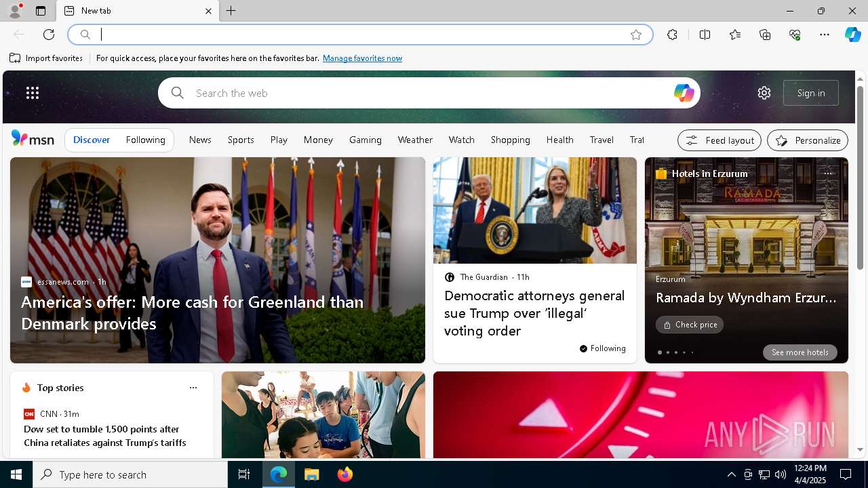Open the Greenland cash offer headline

click(192, 312)
